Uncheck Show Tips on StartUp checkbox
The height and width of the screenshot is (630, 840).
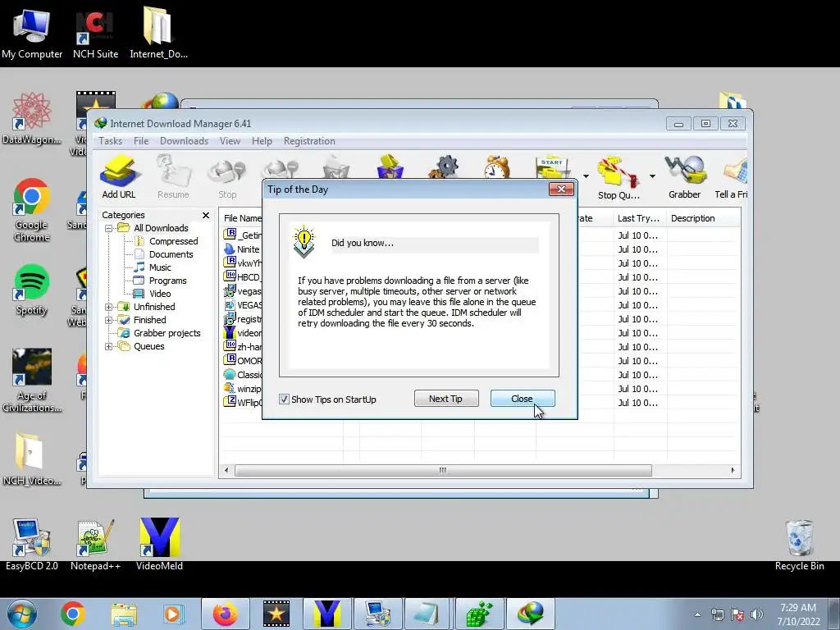pyautogui.click(x=284, y=399)
